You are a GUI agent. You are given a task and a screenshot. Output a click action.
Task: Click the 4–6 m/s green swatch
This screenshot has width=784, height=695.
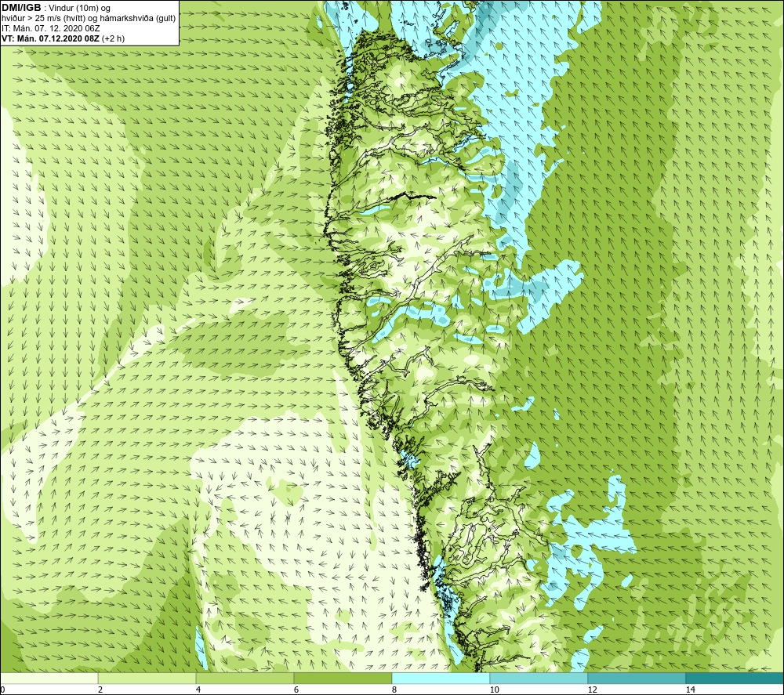coord(245,679)
